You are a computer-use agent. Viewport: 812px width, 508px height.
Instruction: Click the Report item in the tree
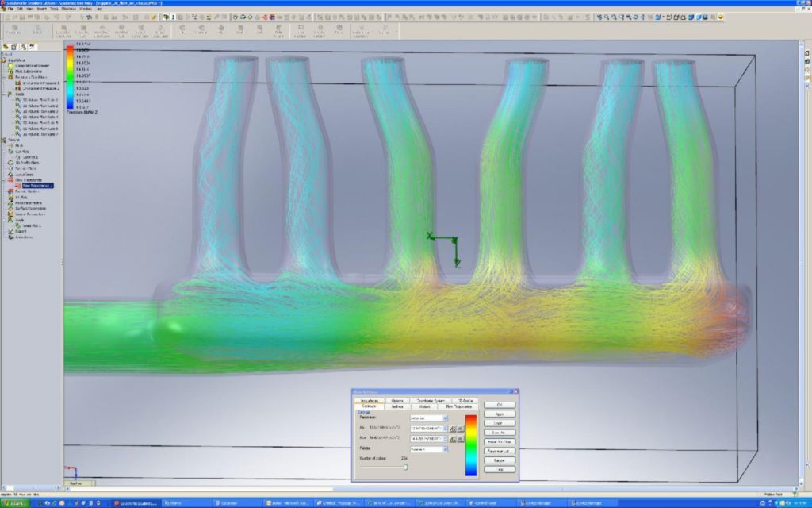(21, 231)
